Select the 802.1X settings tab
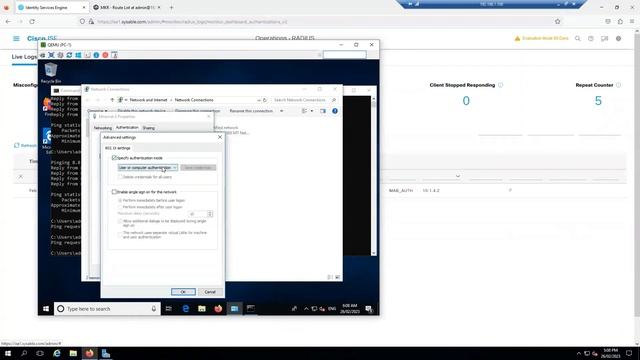Viewport: 640px width, 360px height. 118,148
